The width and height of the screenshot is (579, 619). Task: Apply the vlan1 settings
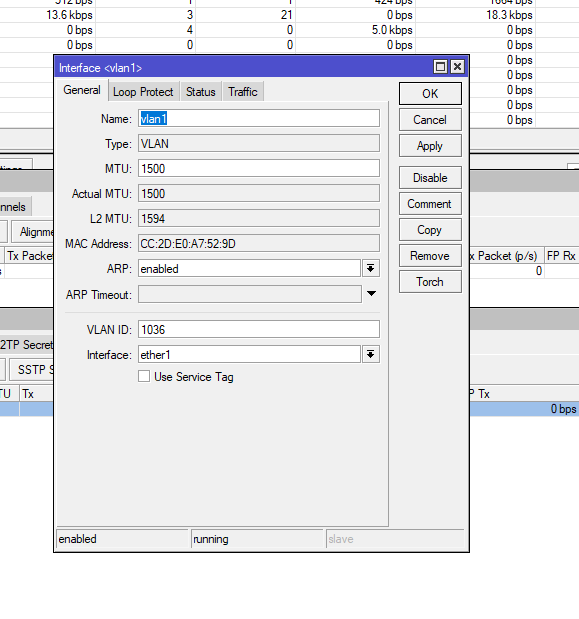[430, 146]
